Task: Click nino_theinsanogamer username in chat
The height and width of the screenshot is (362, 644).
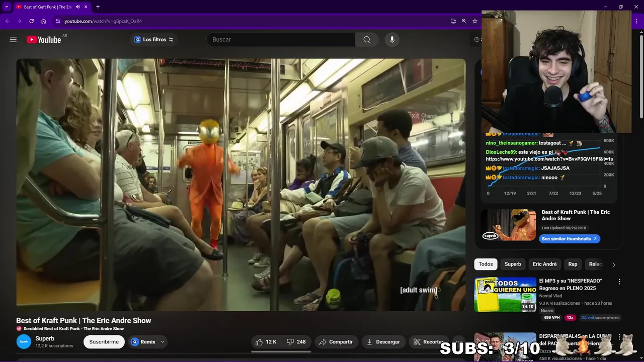Action: (512, 143)
